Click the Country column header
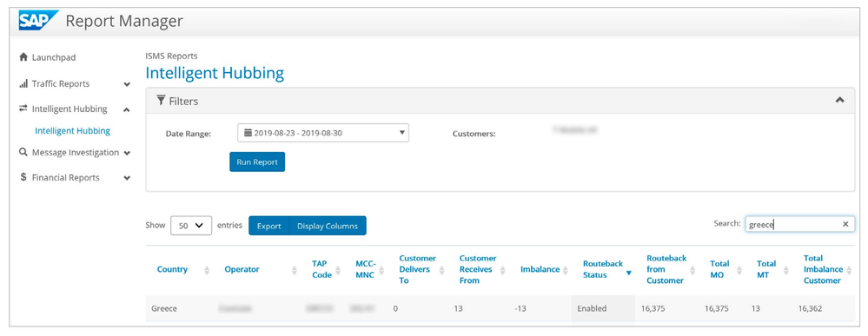The height and width of the screenshot is (336, 868). 172,269
